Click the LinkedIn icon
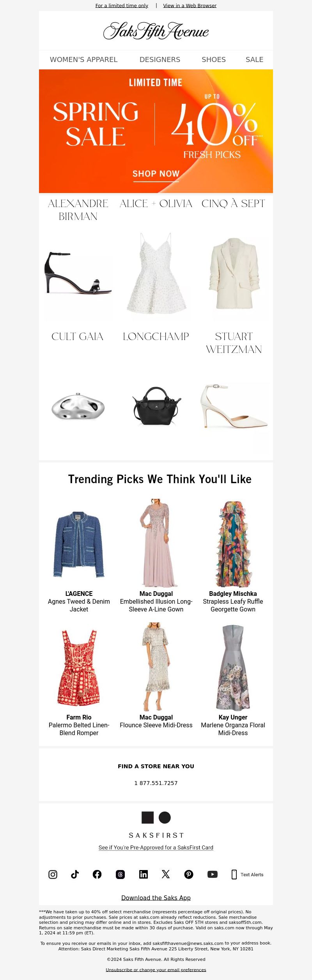 click(x=144, y=874)
